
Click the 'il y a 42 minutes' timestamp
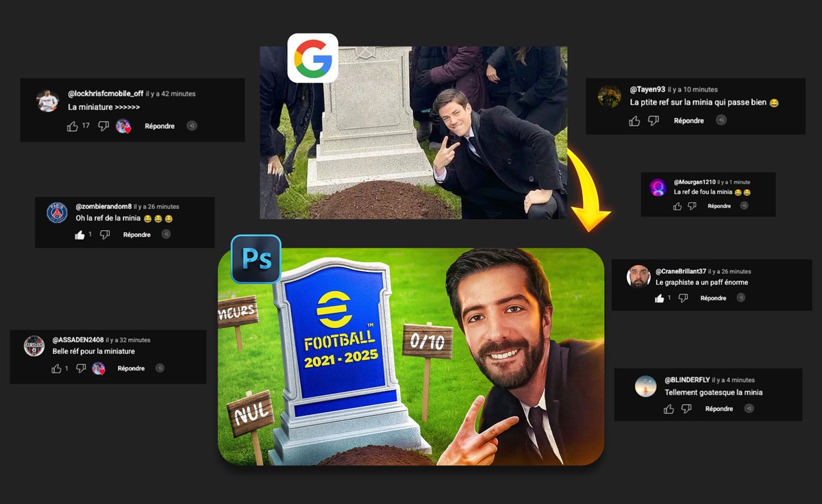[171, 94]
